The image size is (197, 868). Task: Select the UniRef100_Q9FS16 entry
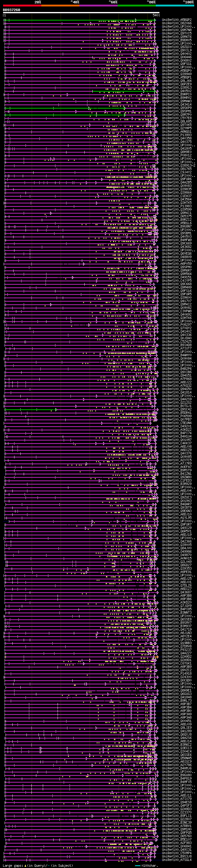click(177, 291)
